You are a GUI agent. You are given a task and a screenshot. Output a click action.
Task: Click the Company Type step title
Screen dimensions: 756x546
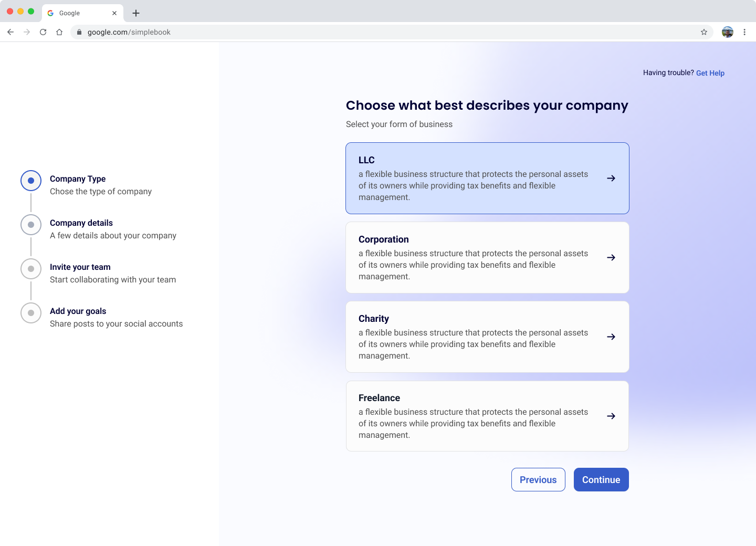[78, 179]
